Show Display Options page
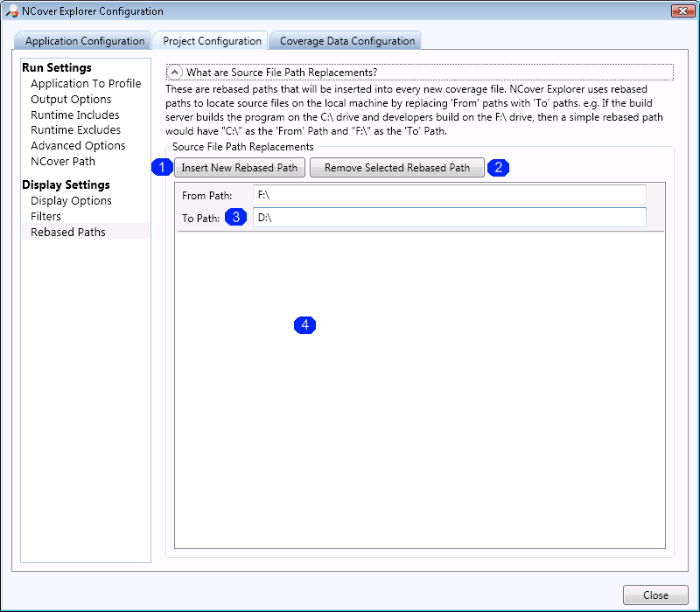 click(x=71, y=201)
